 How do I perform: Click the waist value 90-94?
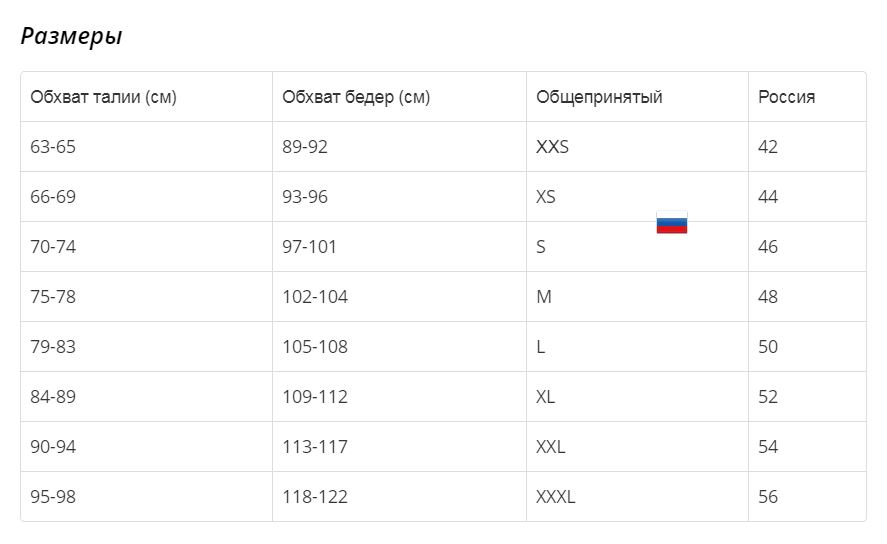click(53, 447)
